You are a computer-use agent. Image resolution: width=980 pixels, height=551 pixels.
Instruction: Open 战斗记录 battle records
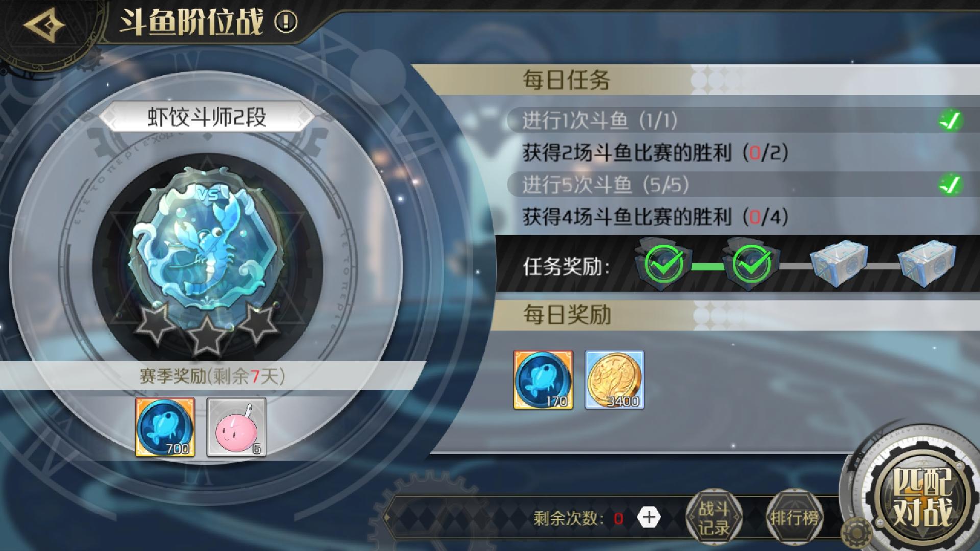(714, 518)
